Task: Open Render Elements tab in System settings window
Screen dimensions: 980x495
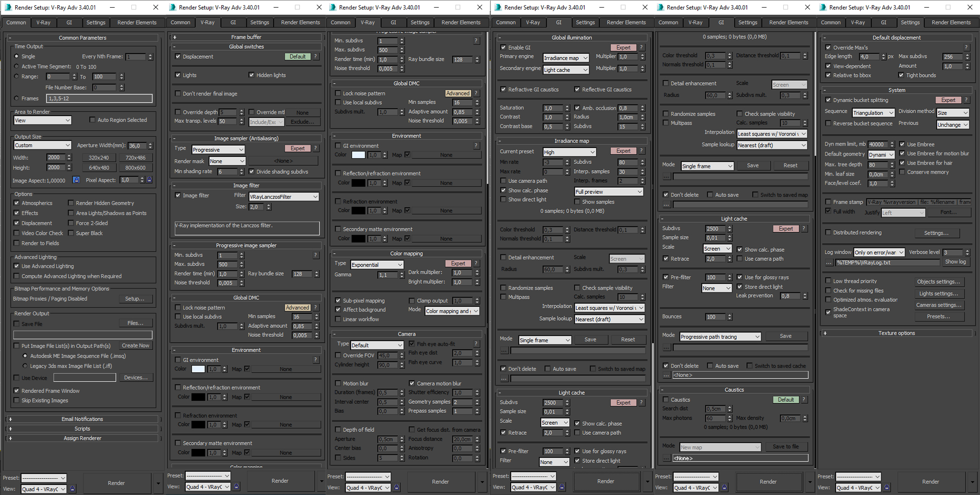Action: tap(951, 22)
